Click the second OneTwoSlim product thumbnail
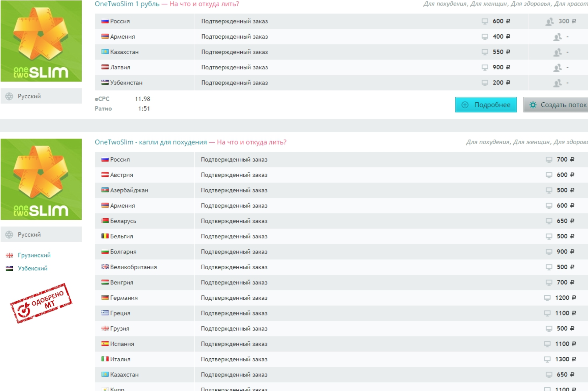588x391 pixels. [41, 179]
